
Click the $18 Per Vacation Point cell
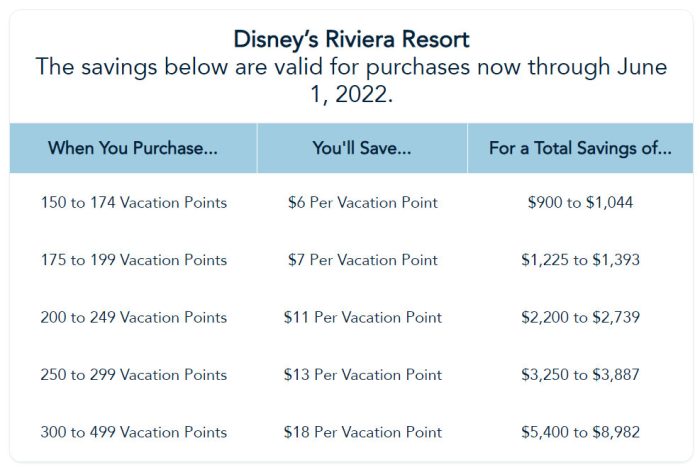click(362, 432)
